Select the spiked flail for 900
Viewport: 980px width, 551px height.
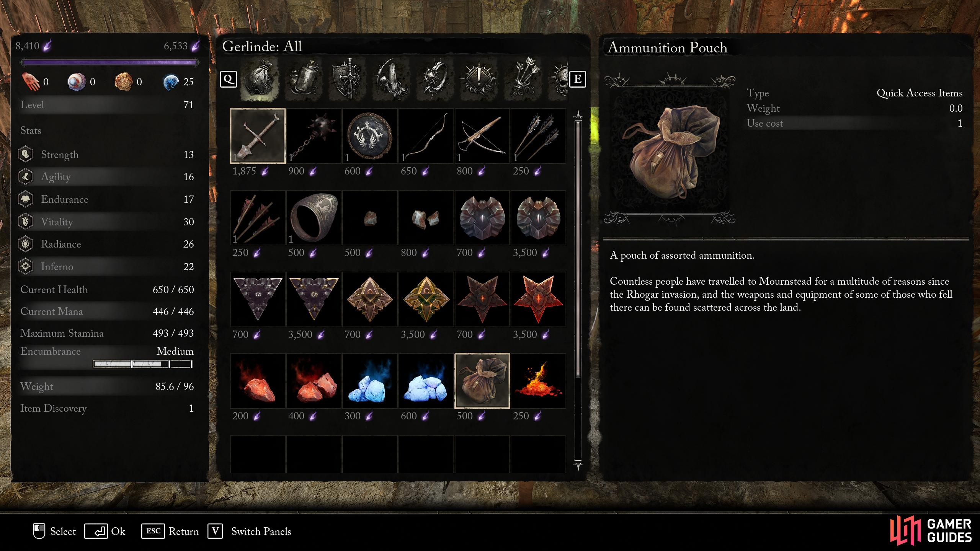click(x=314, y=136)
